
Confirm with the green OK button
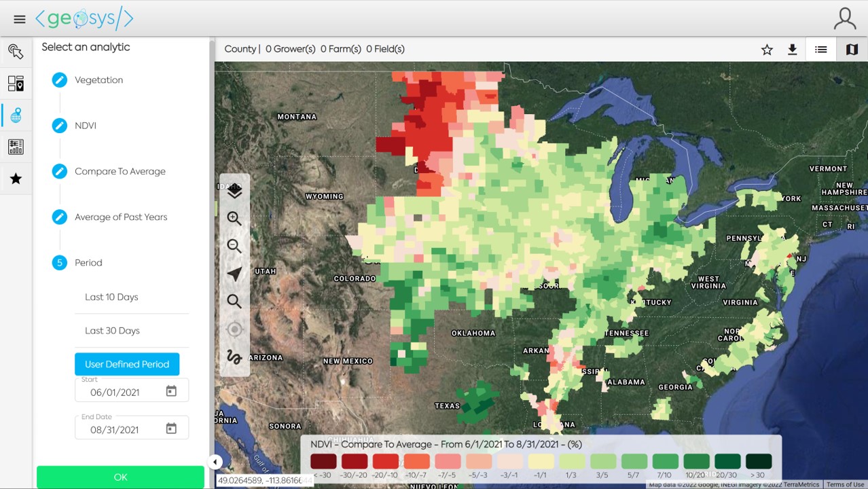tap(120, 477)
